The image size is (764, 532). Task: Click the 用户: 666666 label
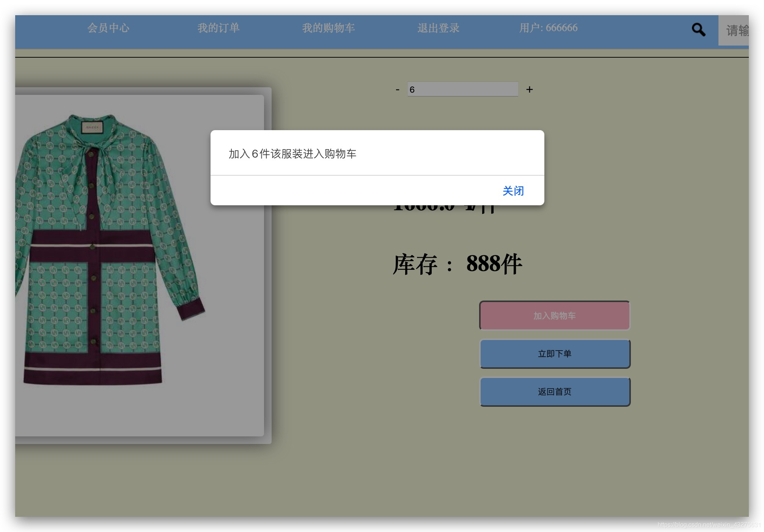pos(548,28)
